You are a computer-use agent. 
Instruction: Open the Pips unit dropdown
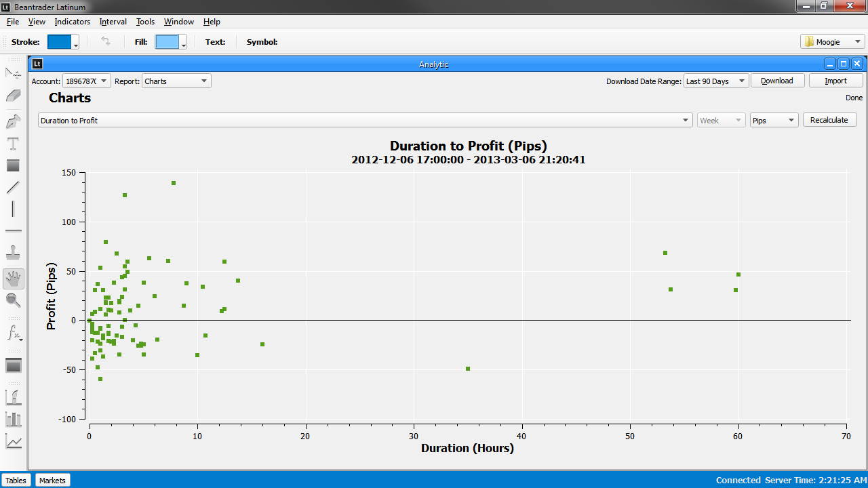tap(774, 120)
